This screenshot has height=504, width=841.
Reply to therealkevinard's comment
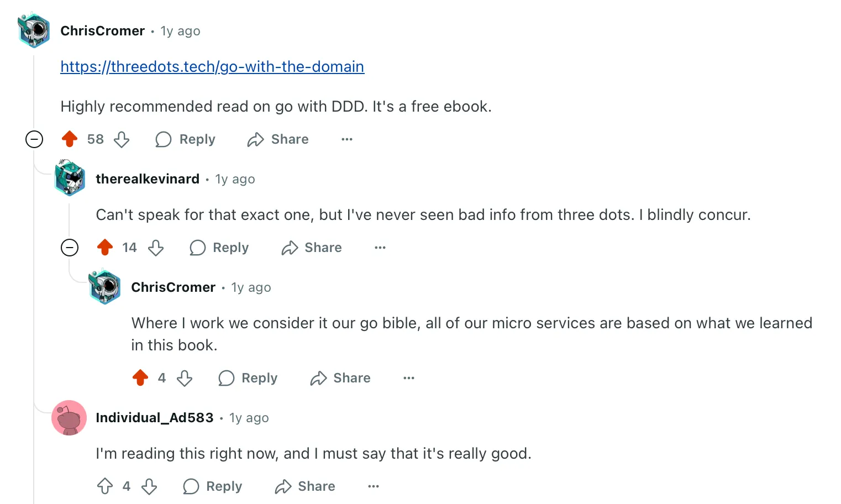[219, 248]
